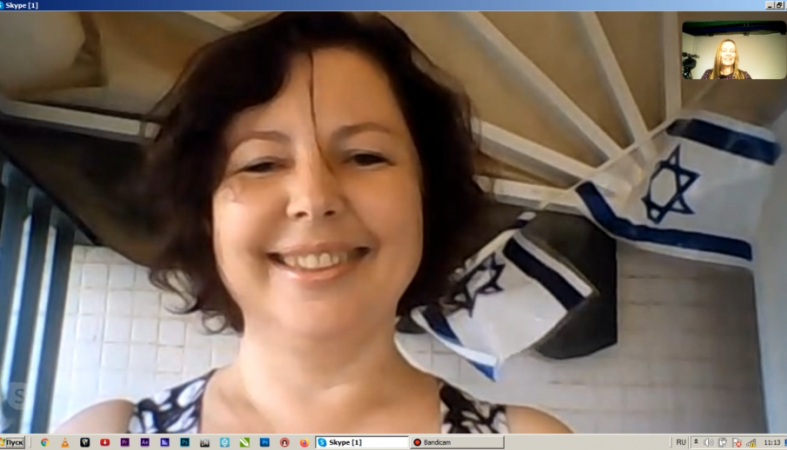Launch the bright blue Ps icon

click(x=265, y=442)
